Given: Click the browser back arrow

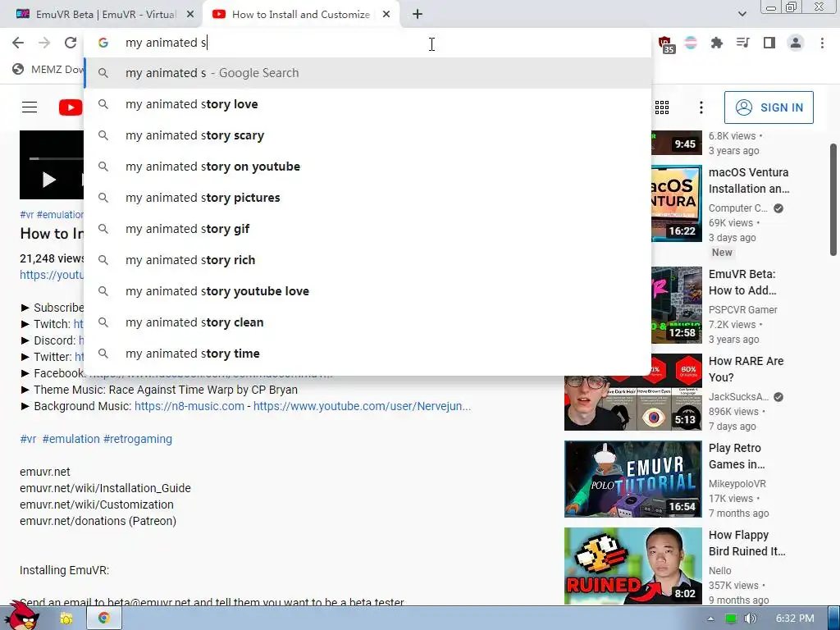Looking at the screenshot, I should (18, 43).
